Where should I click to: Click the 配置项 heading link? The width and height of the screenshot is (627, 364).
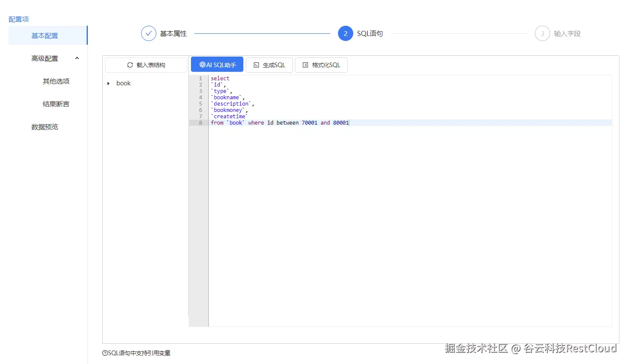19,19
